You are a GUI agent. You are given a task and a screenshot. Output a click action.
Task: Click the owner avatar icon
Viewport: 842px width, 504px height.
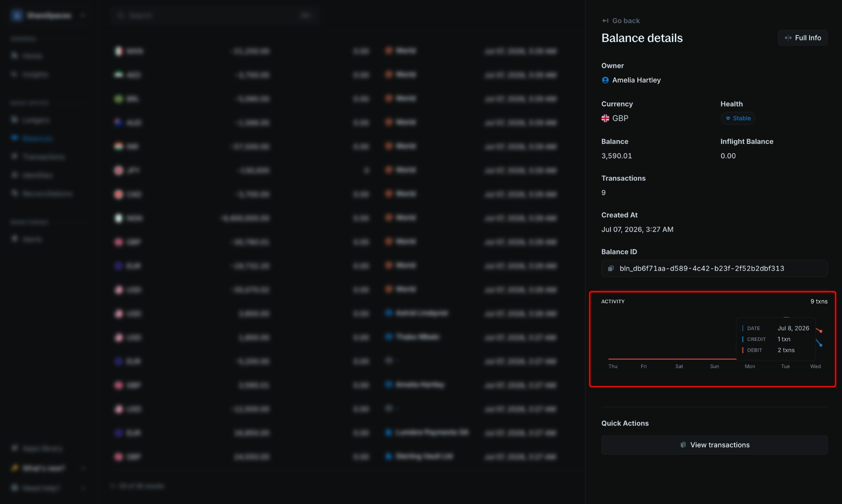(x=605, y=80)
